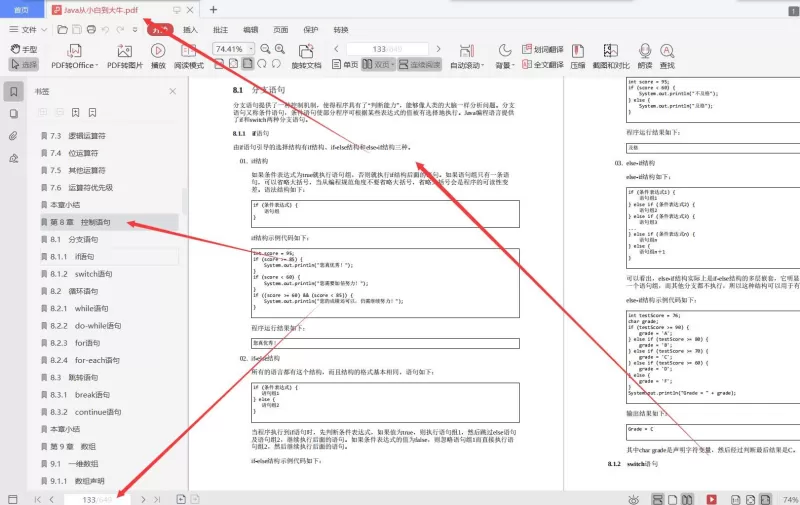The height and width of the screenshot is (505, 800).
Task: Open the 双页 dropdown arrow
Action: click(x=393, y=65)
